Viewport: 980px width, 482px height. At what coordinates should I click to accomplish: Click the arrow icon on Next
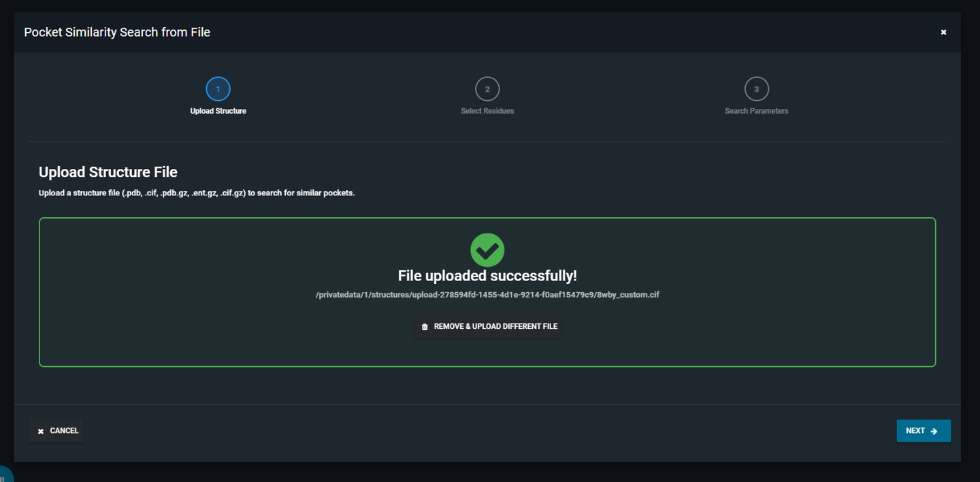tap(934, 431)
